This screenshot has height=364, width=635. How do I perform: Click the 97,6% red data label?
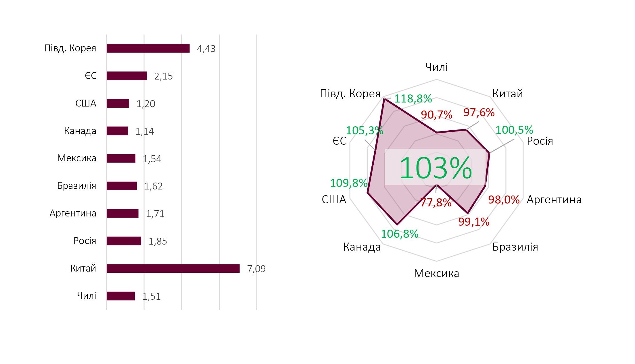click(x=479, y=113)
